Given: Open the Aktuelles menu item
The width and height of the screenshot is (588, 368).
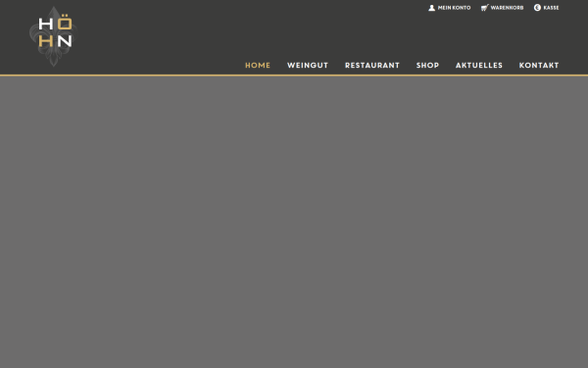Looking at the screenshot, I should tap(479, 66).
